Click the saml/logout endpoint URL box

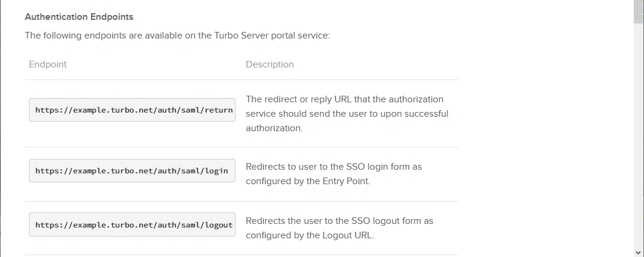pyautogui.click(x=132, y=224)
